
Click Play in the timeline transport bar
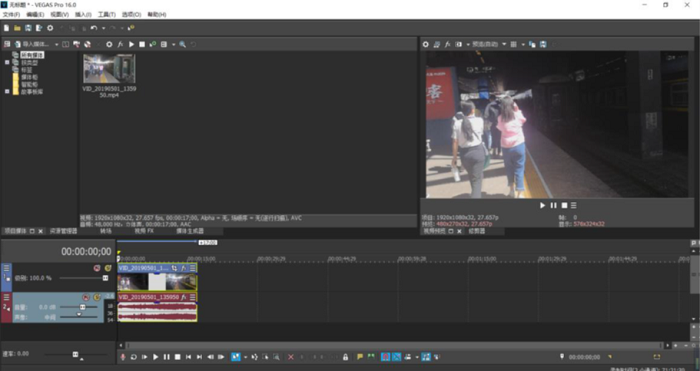(x=155, y=357)
